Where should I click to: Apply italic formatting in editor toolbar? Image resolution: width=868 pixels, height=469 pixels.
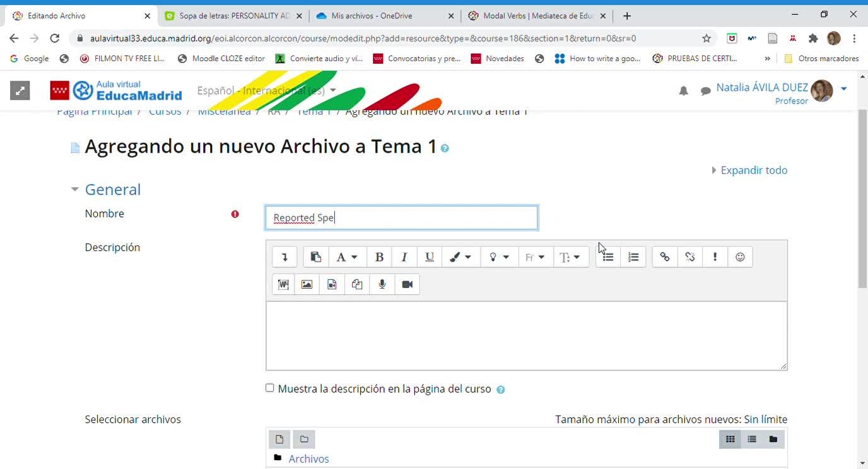tap(404, 257)
